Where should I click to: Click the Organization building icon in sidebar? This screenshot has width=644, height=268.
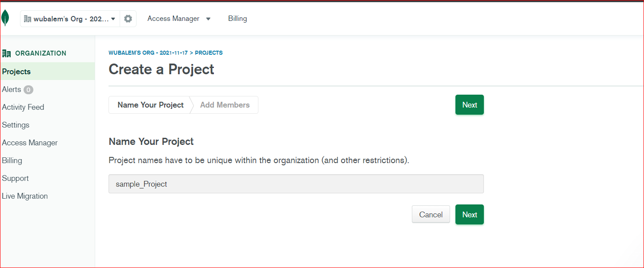click(x=7, y=53)
